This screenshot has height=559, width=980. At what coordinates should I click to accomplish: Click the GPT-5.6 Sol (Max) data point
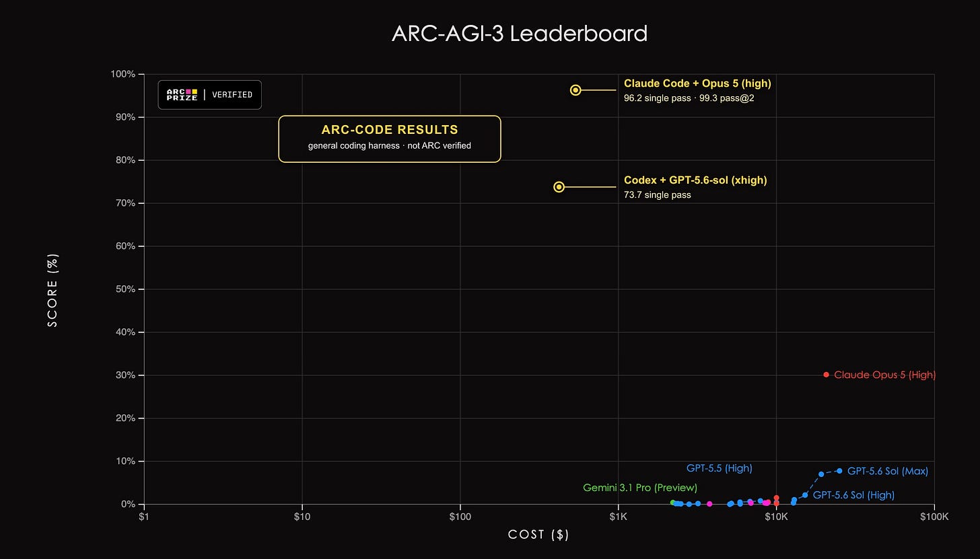[839, 471]
